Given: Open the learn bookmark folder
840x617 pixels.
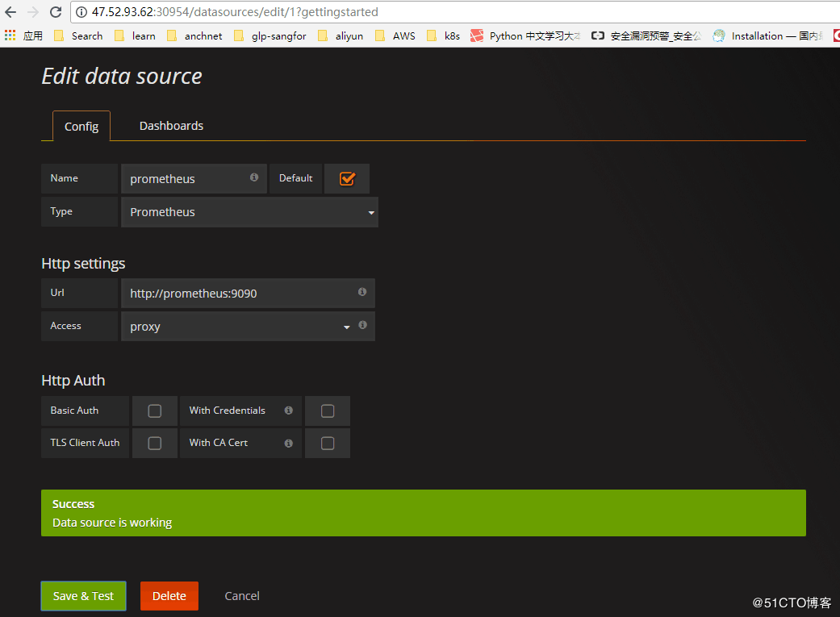Looking at the screenshot, I should [x=135, y=35].
